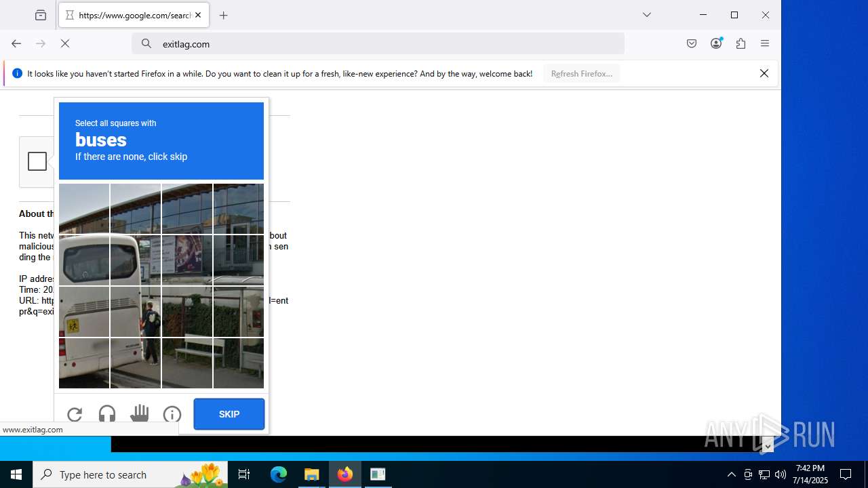Image resolution: width=868 pixels, height=488 pixels.
Task: Click the scroll-down arrow at the page bottom
Action: point(768,446)
